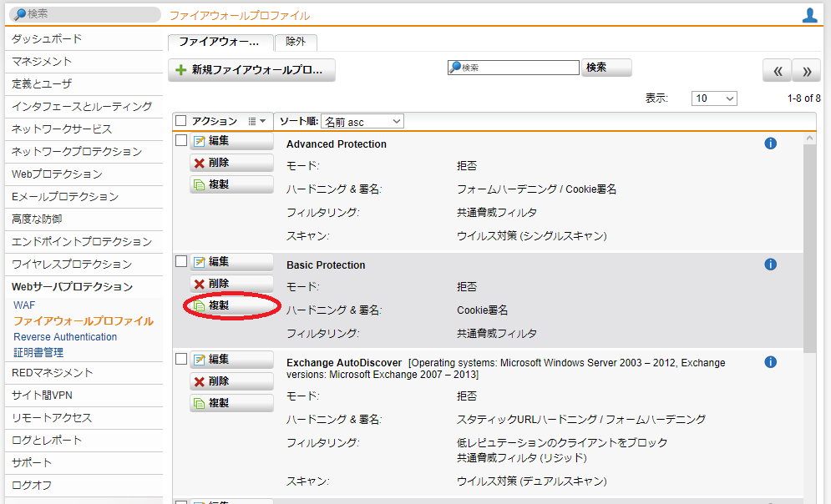The image size is (831, 504).
Task: Click the scrollbar up arrow
Action: point(809,139)
